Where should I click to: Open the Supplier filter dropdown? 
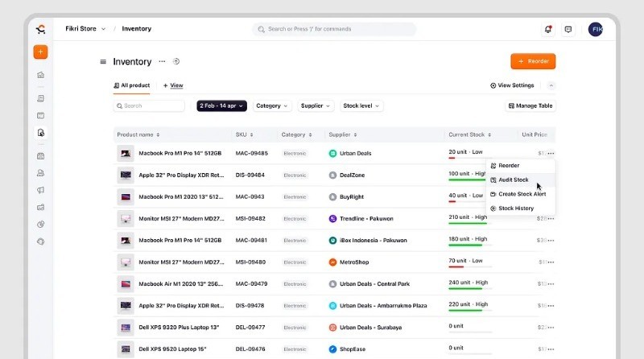tap(316, 106)
